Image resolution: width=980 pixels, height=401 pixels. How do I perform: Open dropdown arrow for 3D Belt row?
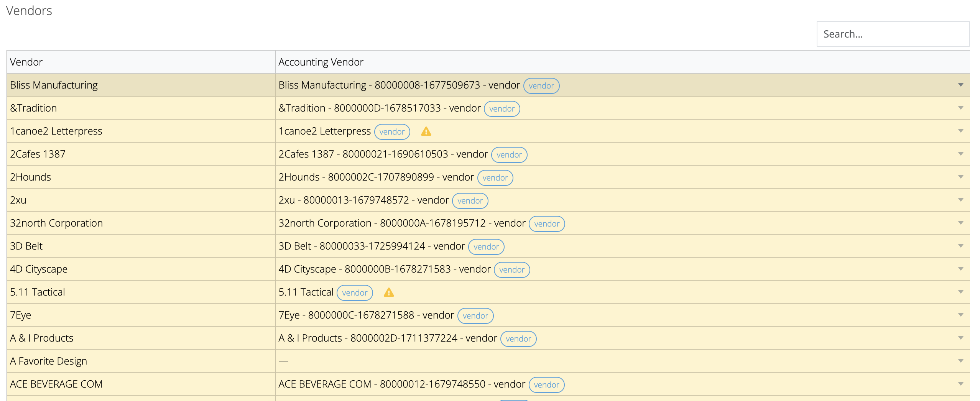(x=960, y=246)
